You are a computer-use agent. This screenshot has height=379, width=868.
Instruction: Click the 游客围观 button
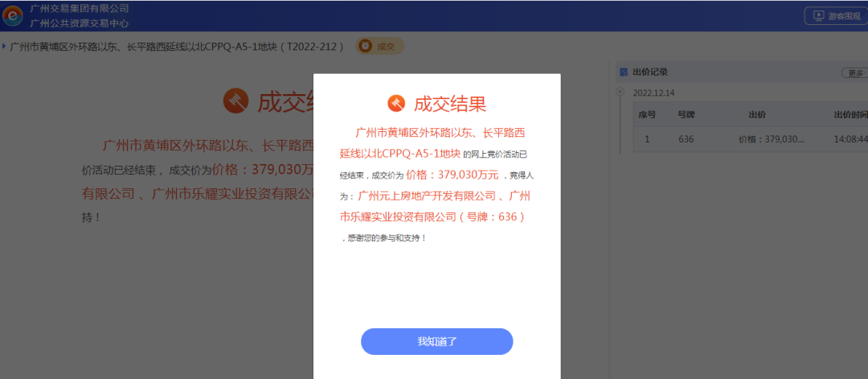point(836,16)
